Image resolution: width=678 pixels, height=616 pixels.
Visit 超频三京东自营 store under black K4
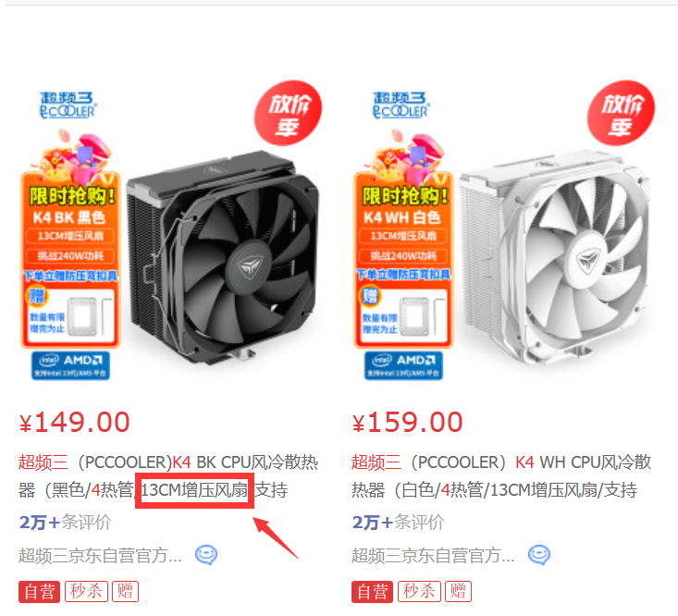pyautogui.click(x=100, y=556)
